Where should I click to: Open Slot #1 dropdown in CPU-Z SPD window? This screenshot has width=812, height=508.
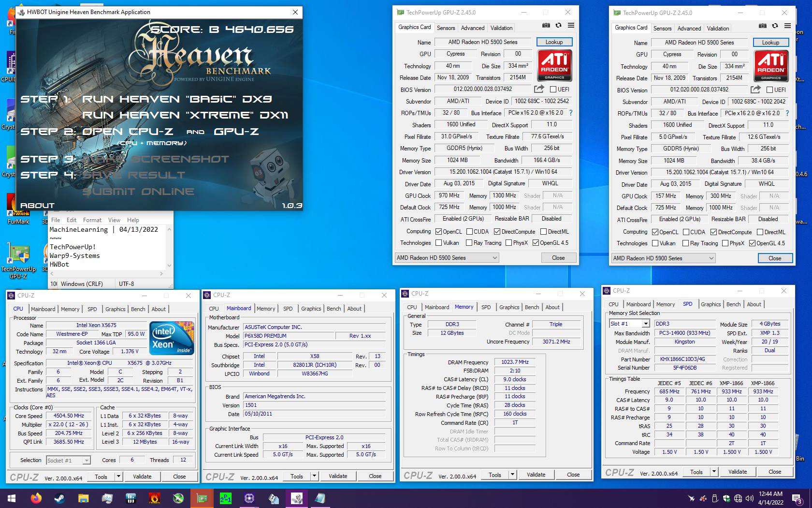pyautogui.click(x=629, y=324)
